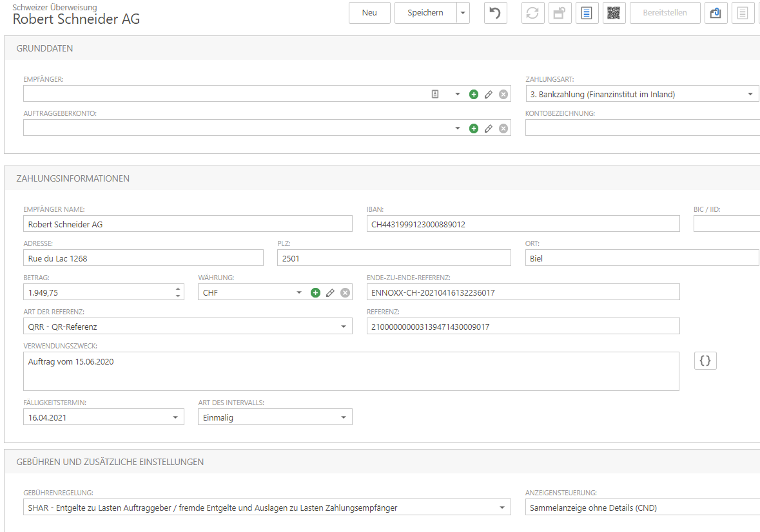Image resolution: width=760 pixels, height=532 pixels.
Task: Open the Art der Referenz dropdown
Action: (x=343, y=327)
